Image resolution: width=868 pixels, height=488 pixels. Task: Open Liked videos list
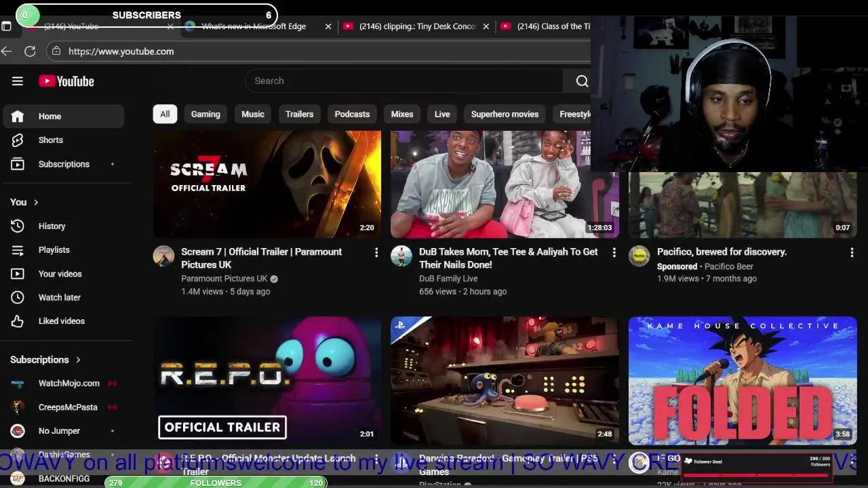click(64, 321)
